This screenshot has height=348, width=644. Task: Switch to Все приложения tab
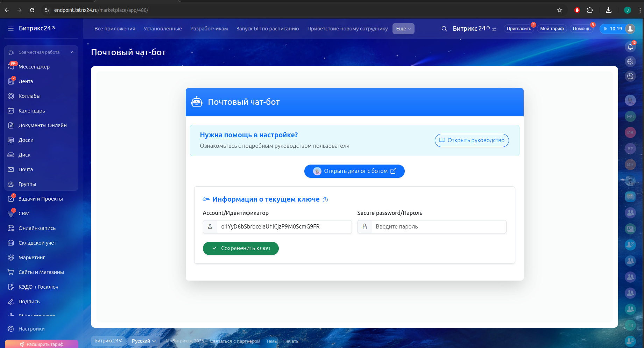click(x=115, y=29)
